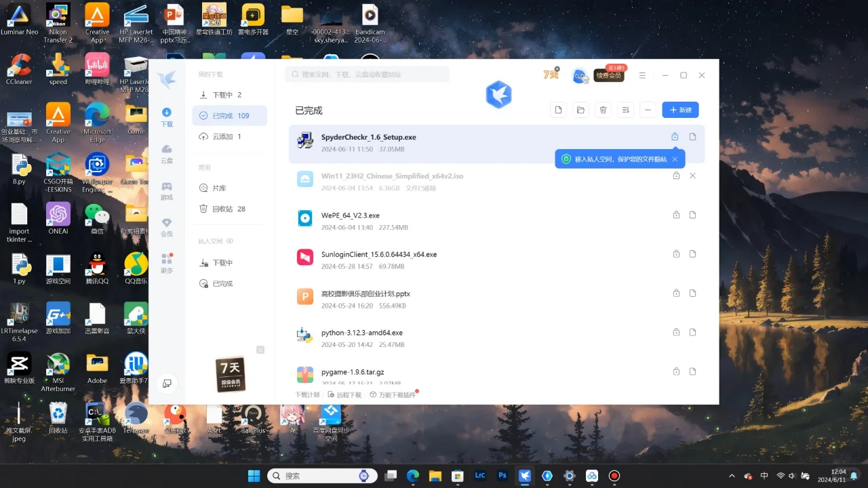This screenshot has width=868, height=488.
Task: Open the sort options icon in the toolbar
Action: point(626,110)
